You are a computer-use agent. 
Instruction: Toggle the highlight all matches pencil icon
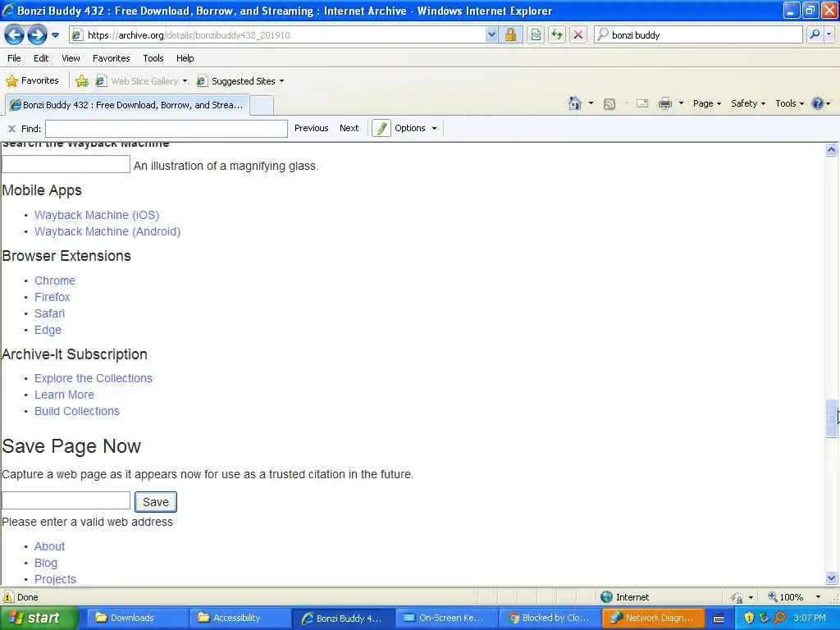[381, 129]
